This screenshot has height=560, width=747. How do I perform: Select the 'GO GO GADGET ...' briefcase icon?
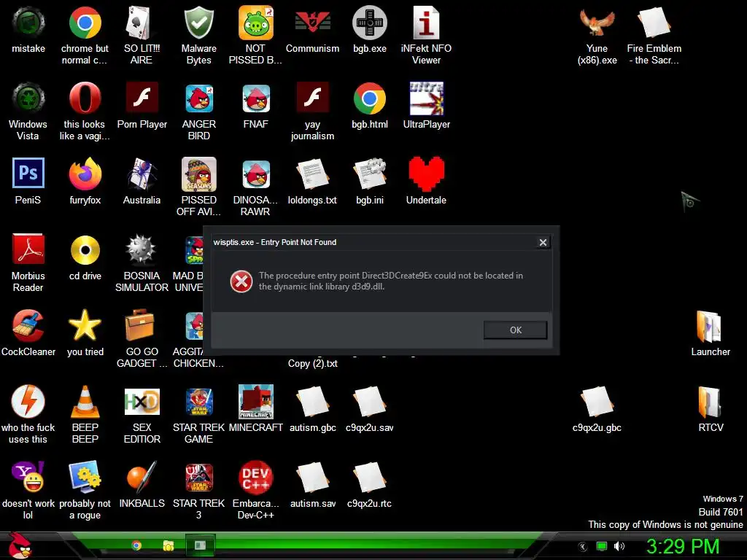point(140,324)
